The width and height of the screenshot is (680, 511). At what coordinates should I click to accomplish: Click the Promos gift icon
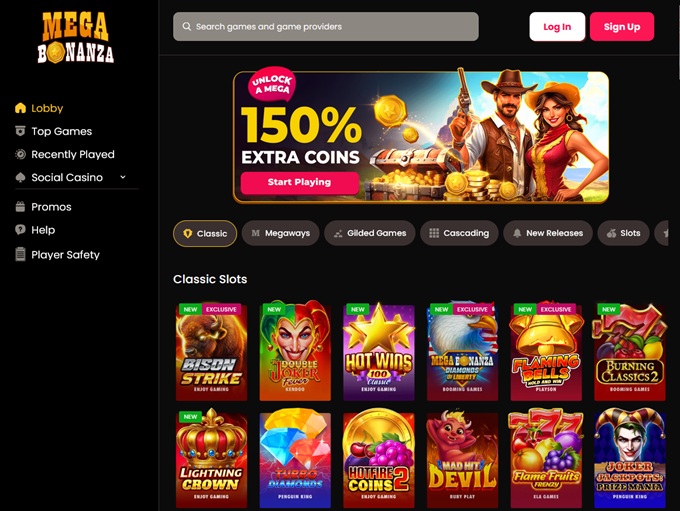pos(20,207)
